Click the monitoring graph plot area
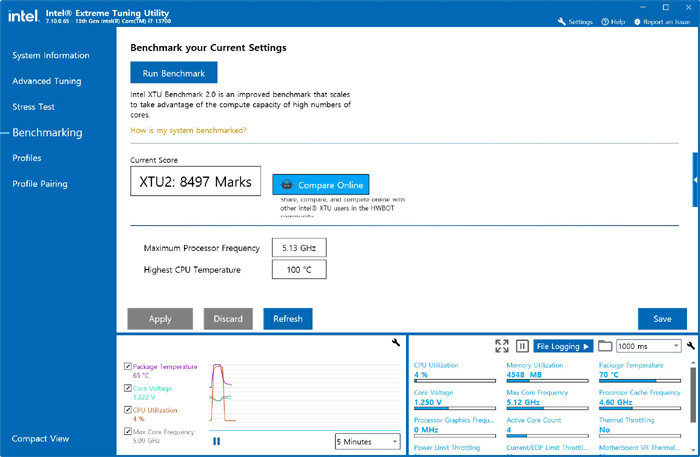The height and width of the screenshot is (457, 700). 305,393
